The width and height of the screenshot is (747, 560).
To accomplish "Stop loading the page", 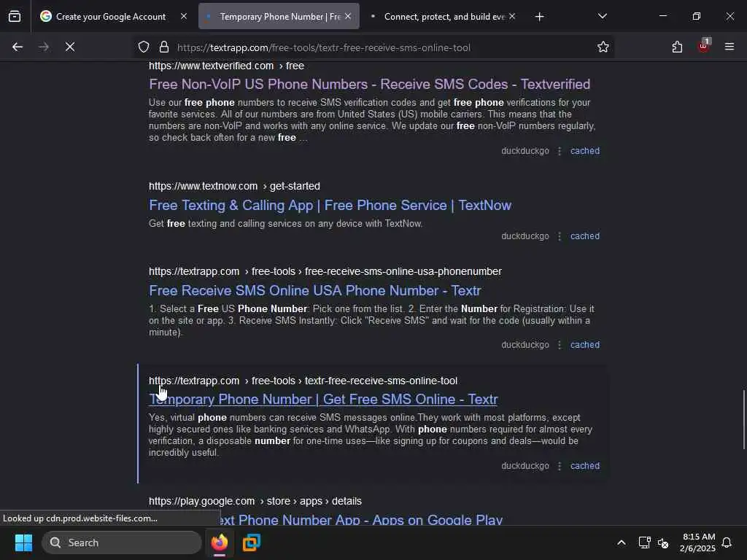I will point(70,47).
